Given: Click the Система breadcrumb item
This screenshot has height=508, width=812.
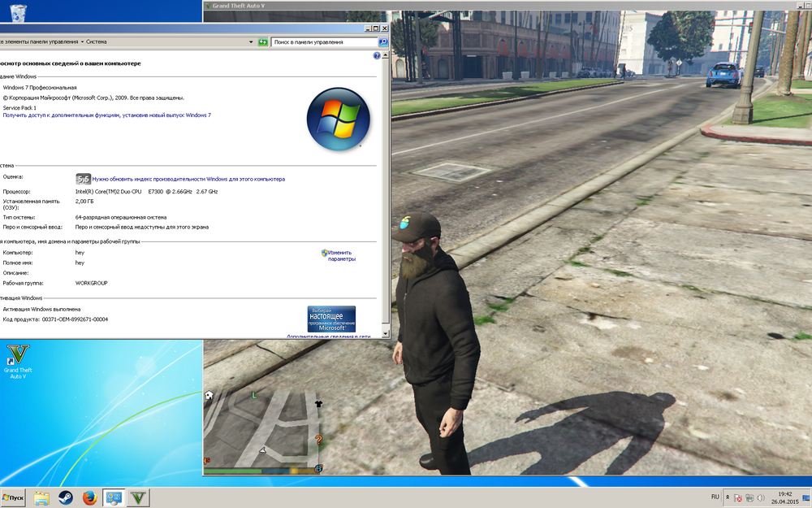Looking at the screenshot, I should coord(97,42).
